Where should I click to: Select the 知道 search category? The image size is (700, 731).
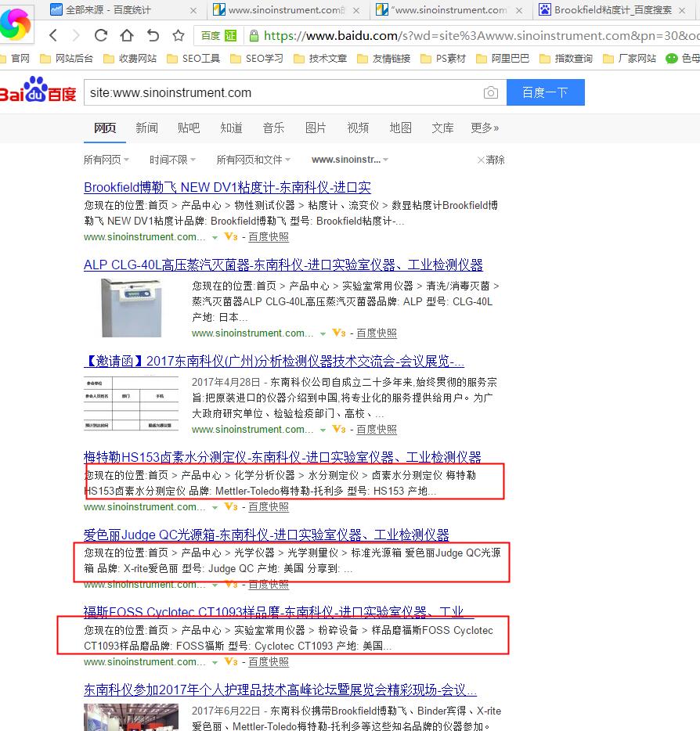(x=231, y=128)
